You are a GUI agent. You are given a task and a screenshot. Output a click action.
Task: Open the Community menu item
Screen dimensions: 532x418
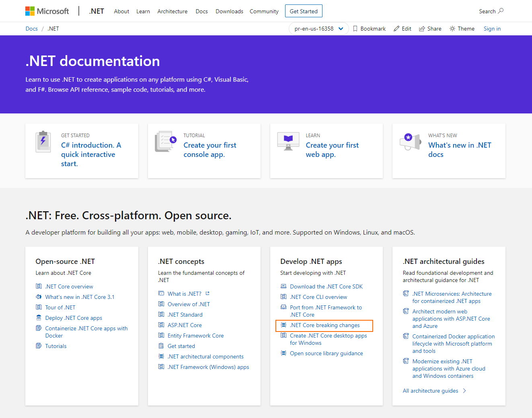coord(264,11)
